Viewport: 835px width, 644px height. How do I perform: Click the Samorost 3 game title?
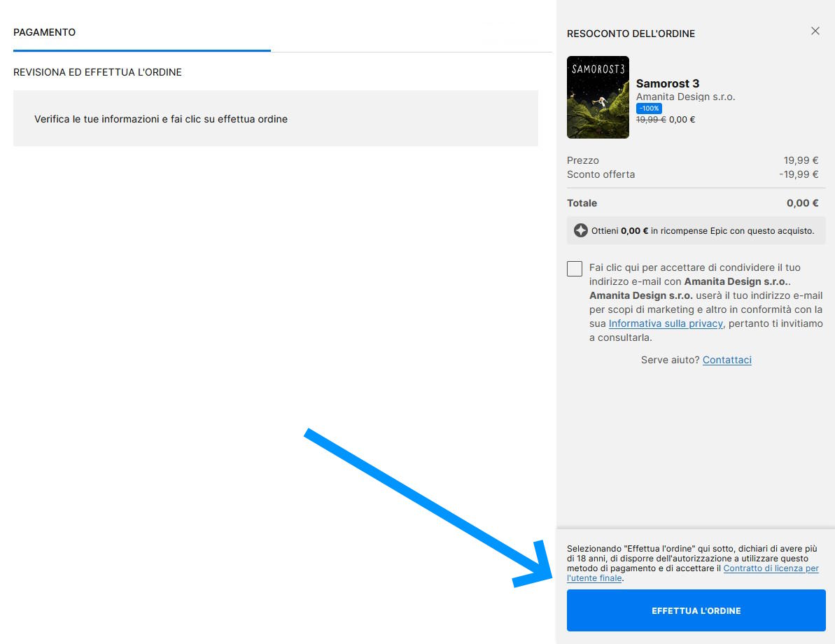[x=667, y=83]
